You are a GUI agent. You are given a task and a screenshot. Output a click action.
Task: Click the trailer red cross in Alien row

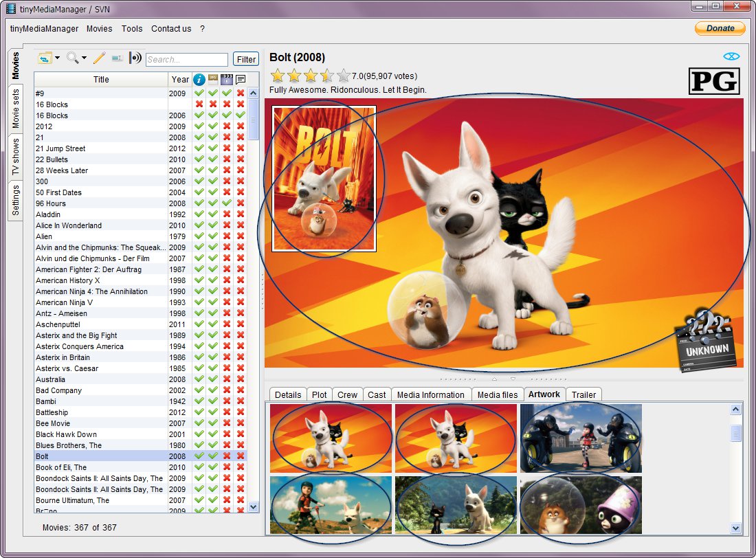coord(227,236)
